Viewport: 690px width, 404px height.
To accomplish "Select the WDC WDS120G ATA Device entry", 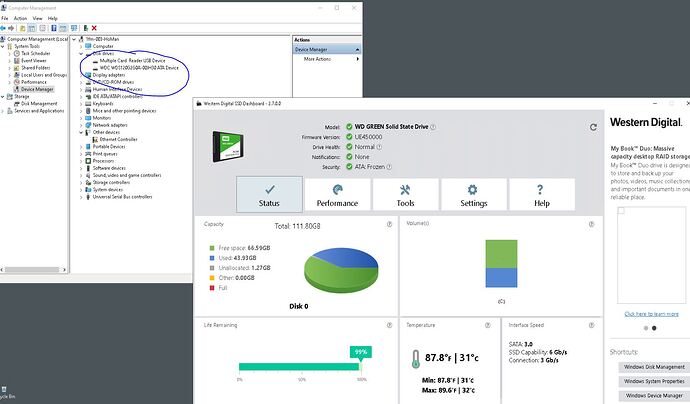I will 139,68.
